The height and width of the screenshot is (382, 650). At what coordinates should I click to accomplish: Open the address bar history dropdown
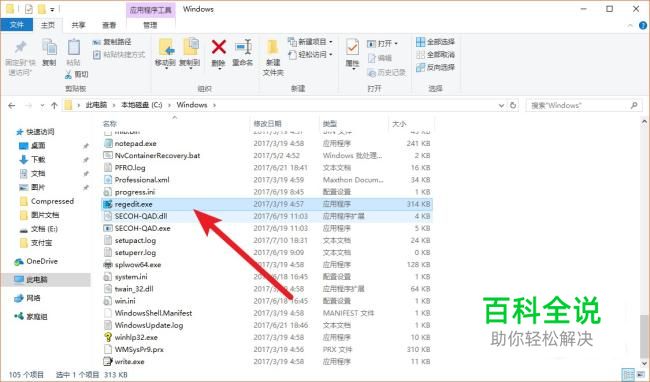502,105
